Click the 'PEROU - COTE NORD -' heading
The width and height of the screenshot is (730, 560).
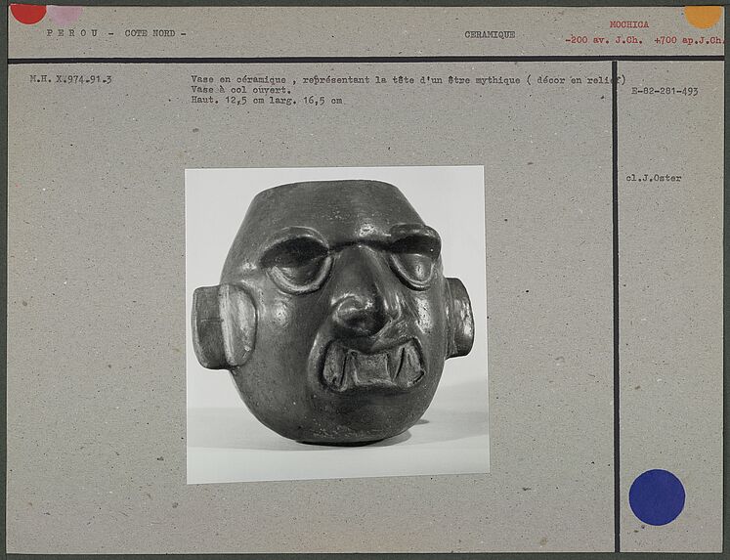(116, 33)
